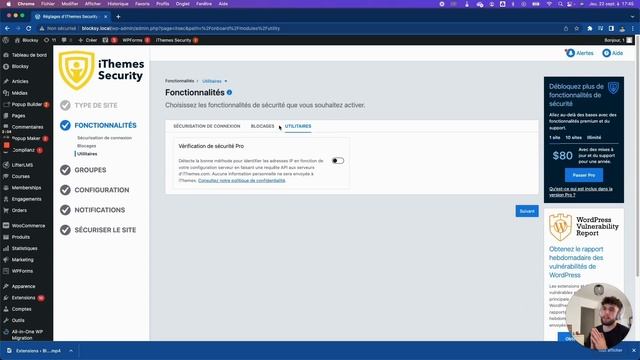
Task: Select the Utilitaires tab
Action: [x=298, y=126]
